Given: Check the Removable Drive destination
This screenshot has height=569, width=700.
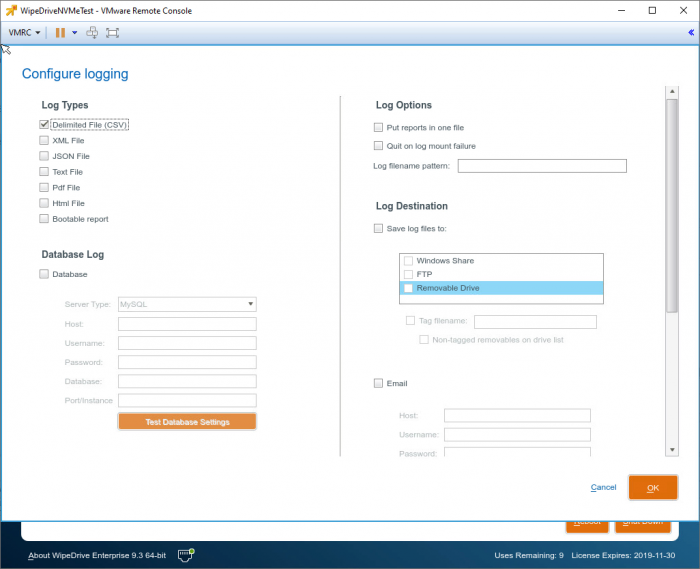Looking at the screenshot, I should click(x=408, y=288).
